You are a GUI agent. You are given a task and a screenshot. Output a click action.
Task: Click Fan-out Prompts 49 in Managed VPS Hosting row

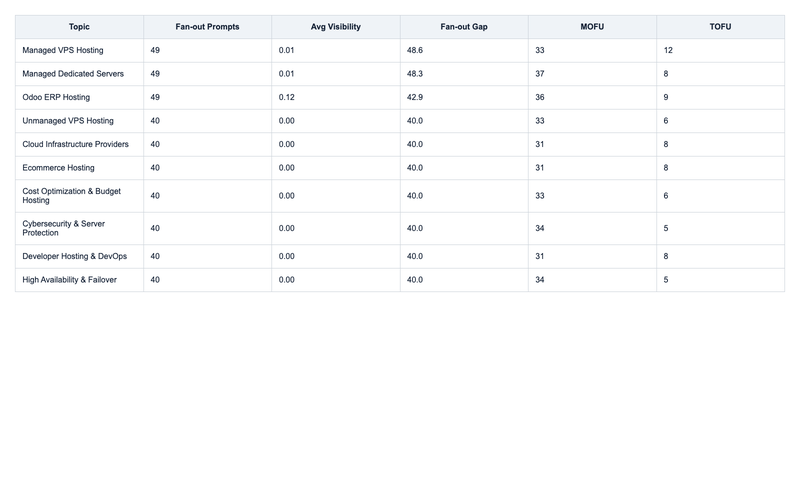[x=155, y=50]
